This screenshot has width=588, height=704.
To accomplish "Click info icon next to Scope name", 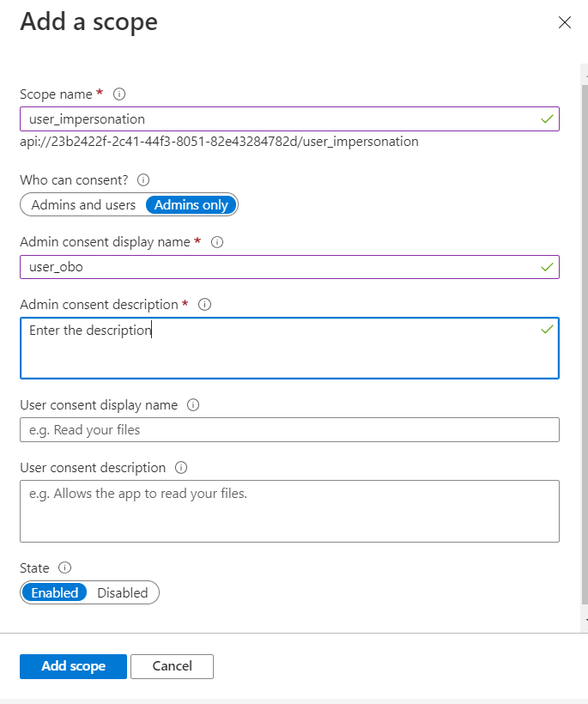I will point(119,94).
